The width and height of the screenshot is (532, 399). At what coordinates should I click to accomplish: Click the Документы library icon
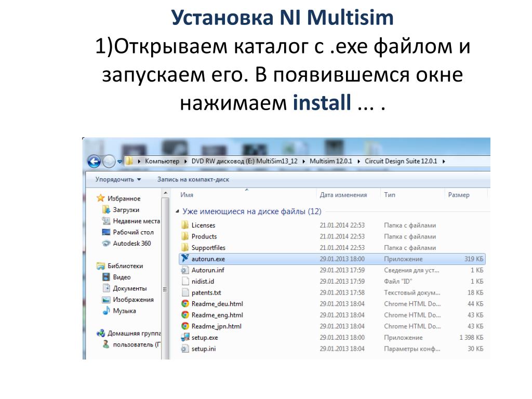point(106,288)
